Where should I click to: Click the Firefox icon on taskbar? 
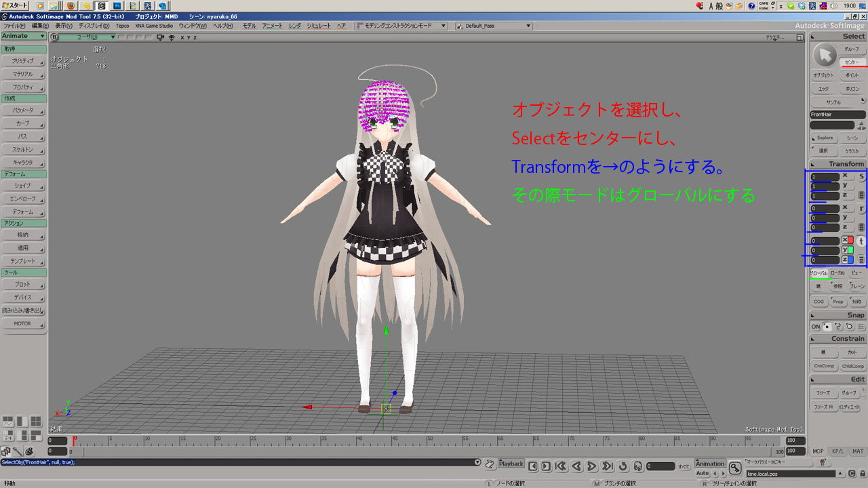click(x=71, y=5)
